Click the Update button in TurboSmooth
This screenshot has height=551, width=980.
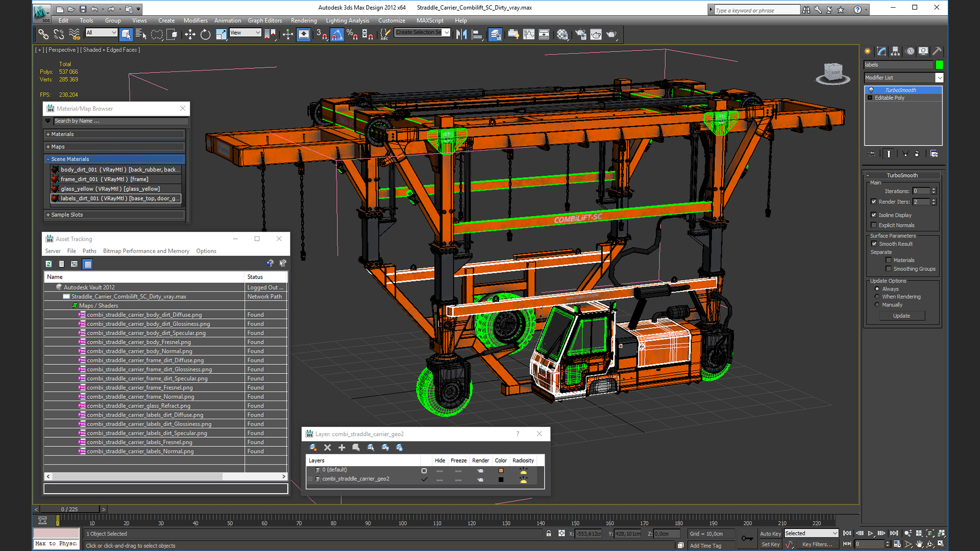click(x=901, y=316)
